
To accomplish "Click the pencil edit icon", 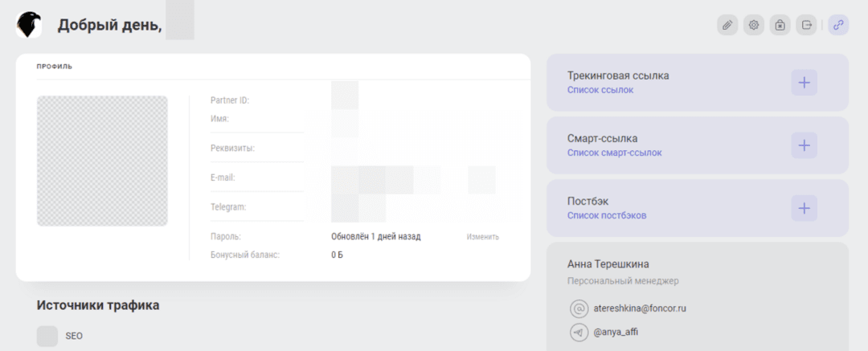I will tap(727, 25).
